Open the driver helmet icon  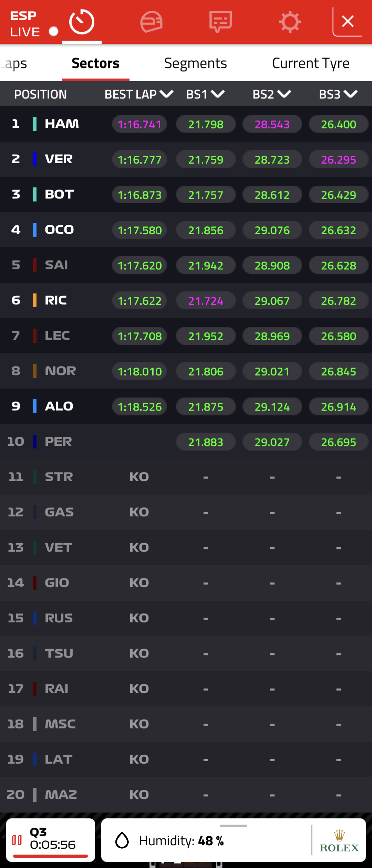tap(151, 22)
